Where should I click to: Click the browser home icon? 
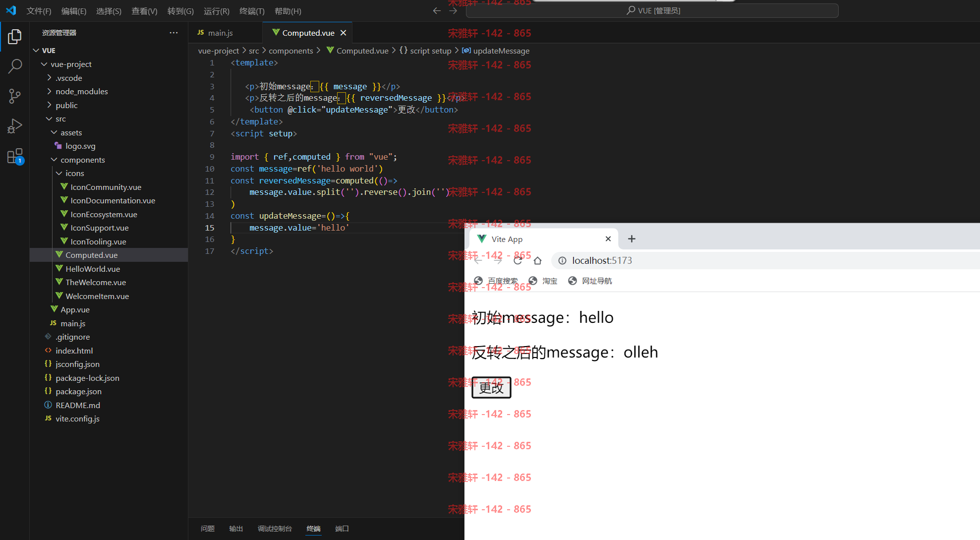pyautogui.click(x=537, y=260)
